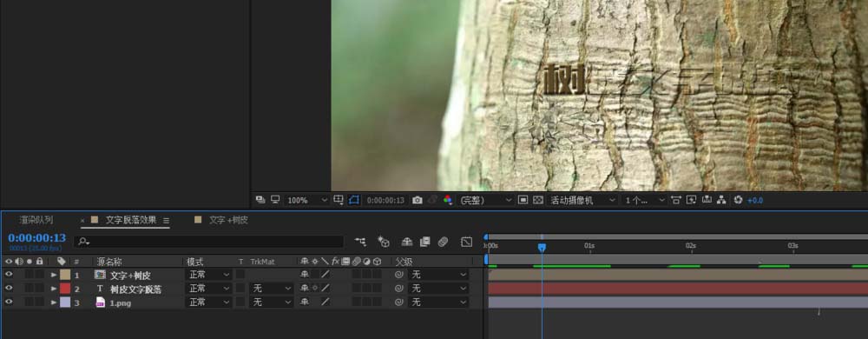
Task: Expand the 1.png layer properties
Action: [x=54, y=302]
